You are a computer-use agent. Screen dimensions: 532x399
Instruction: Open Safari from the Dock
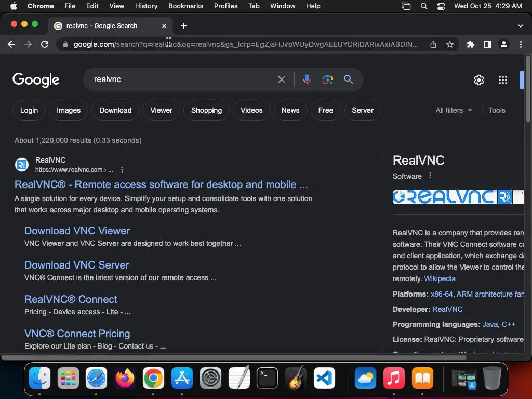pyautogui.click(x=96, y=378)
